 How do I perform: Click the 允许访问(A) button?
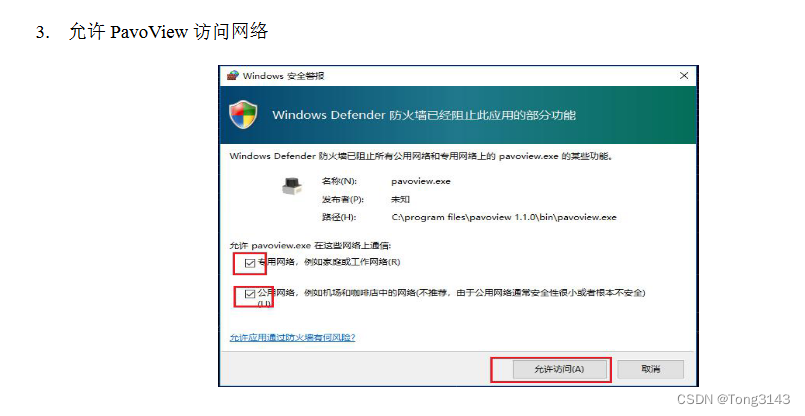pos(560,369)
